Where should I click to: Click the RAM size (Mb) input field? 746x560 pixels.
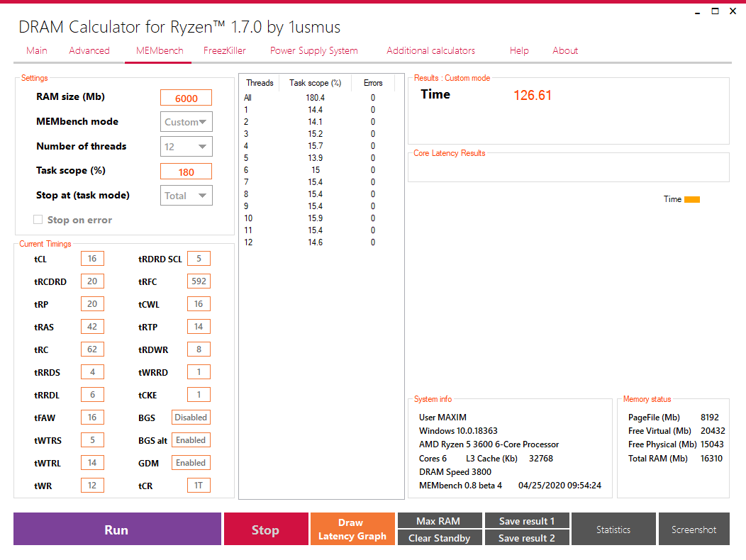186,98
